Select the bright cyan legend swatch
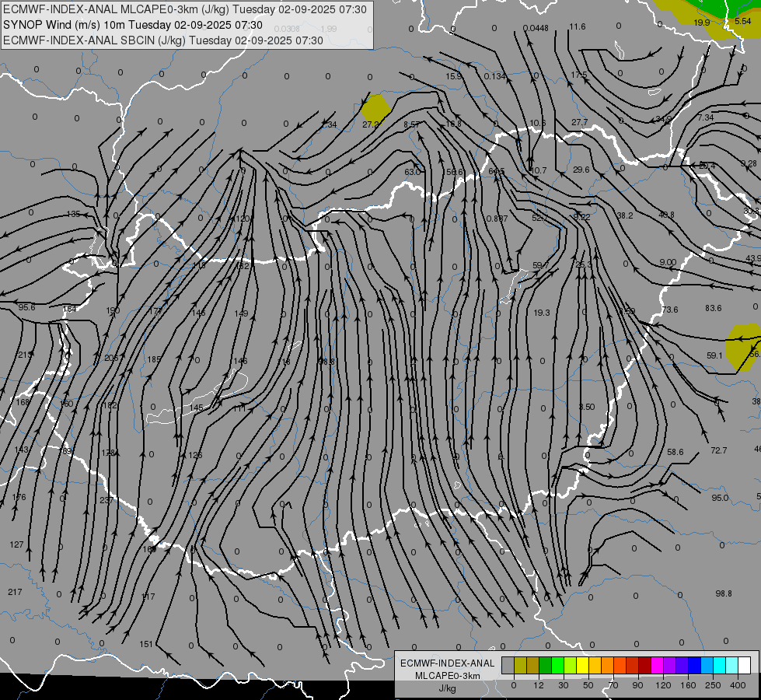761x700 pixels. tap(719, 665)
